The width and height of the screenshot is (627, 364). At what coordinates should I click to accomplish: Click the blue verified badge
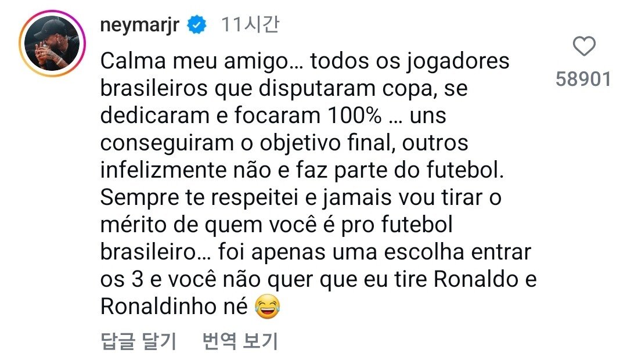198,26
